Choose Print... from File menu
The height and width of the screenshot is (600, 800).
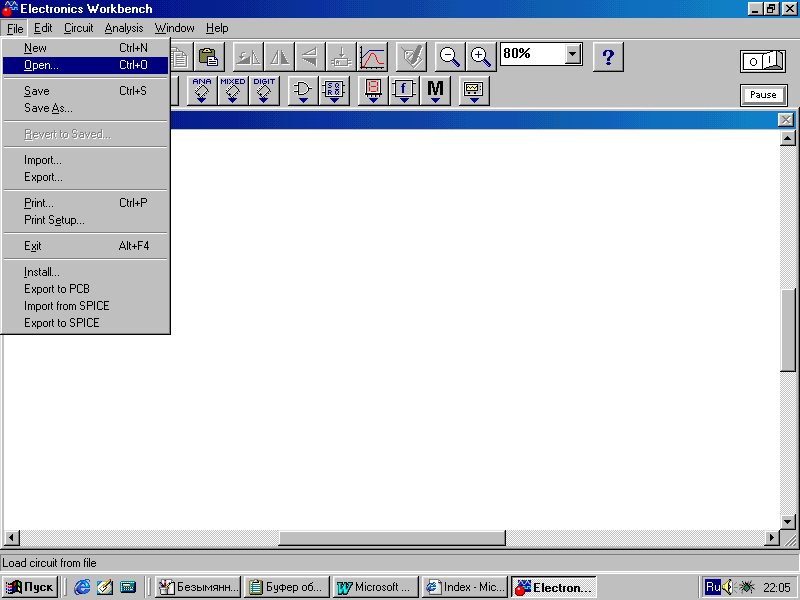85,203
